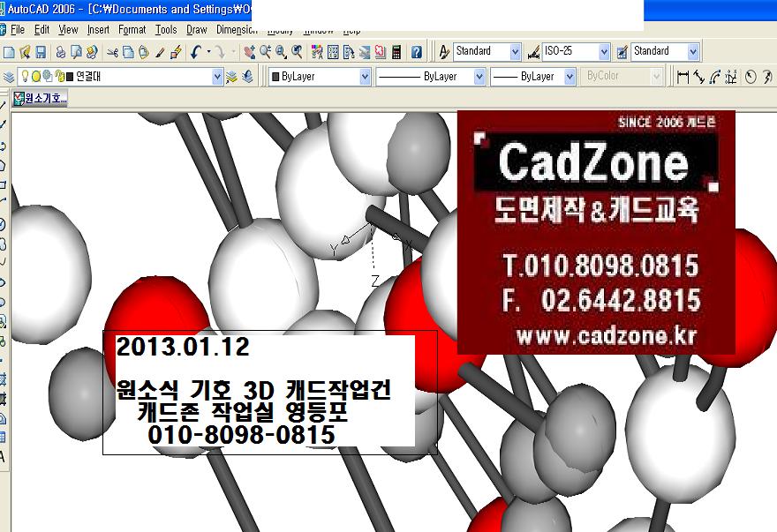Click the Publish icon
The width and height of the screenshot is (777, 532).
click(92, 52)
